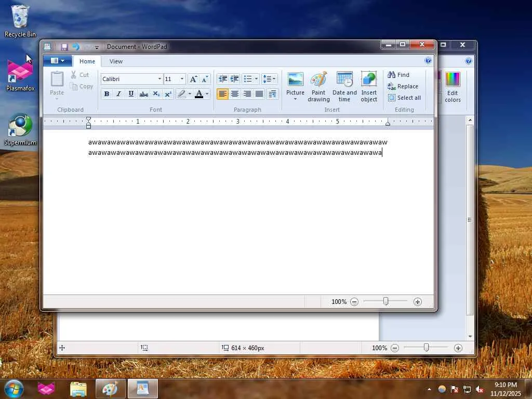The height and width of the screenshot is (399, 532).
Task: Click the Paint window zoom slider handle
Action: pyautogui.click(x=426, y=347)
